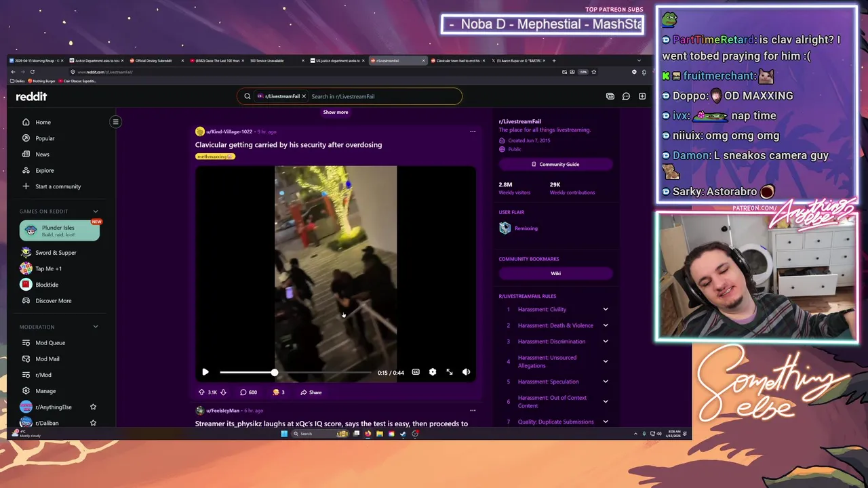Open overflow menu for FeelsIcyMan post
Image resolution: width=868 pixels, height=488 pixels.
click(x=473, y=410)
